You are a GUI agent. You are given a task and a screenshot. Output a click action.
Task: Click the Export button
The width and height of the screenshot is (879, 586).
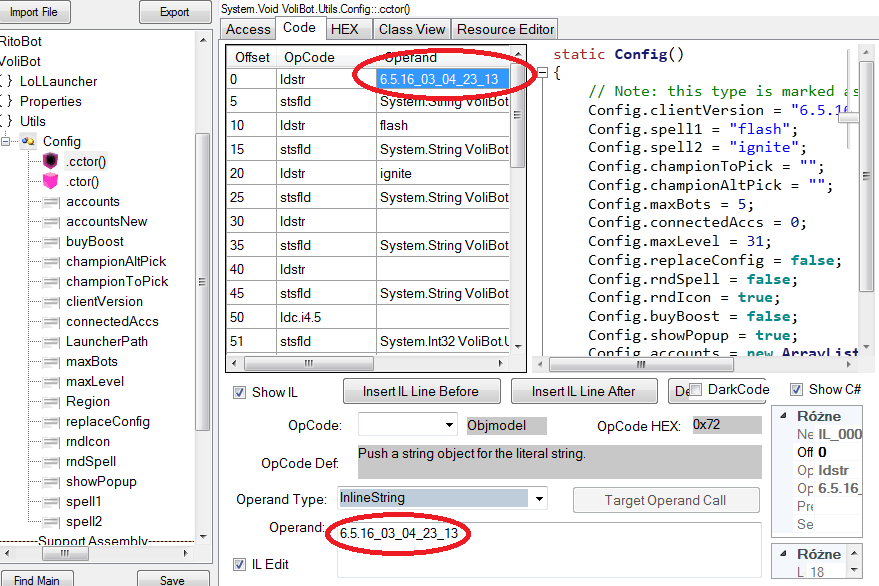174,12
